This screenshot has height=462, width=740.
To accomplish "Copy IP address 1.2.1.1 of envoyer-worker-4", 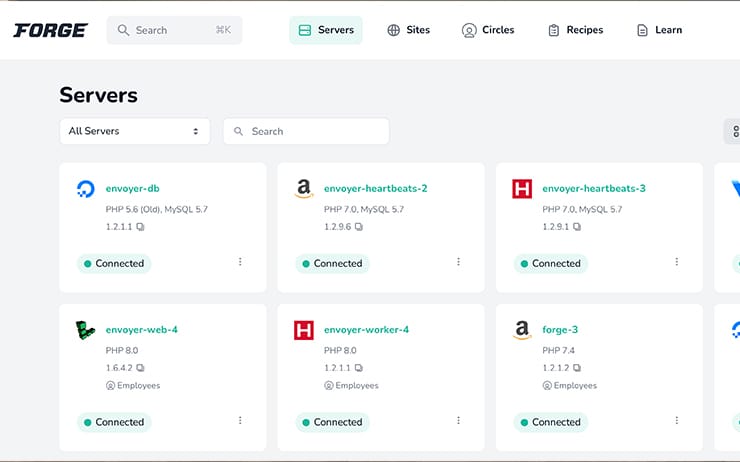I will click(x=359, y=368).
